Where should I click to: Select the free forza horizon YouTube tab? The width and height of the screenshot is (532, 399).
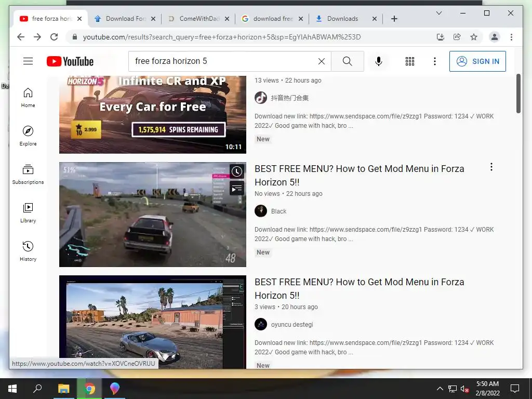(51, 19)
